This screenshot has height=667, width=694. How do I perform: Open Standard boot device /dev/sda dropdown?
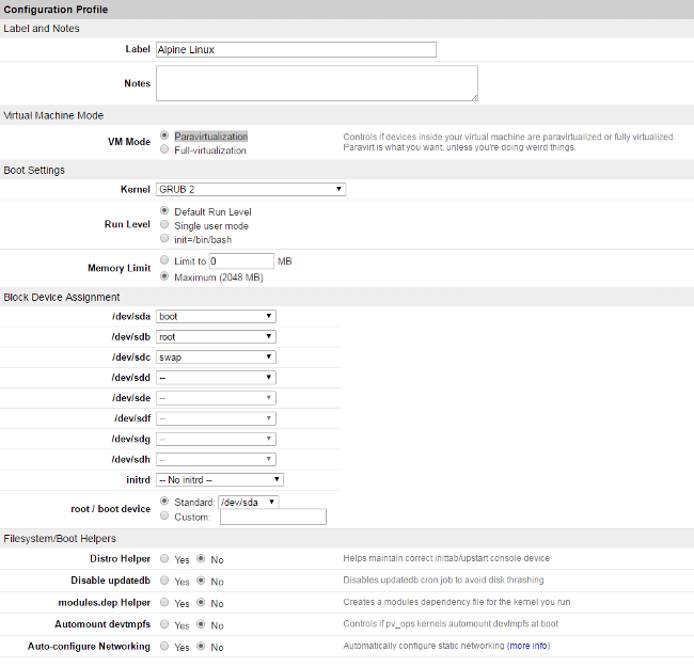coord(249,502)
